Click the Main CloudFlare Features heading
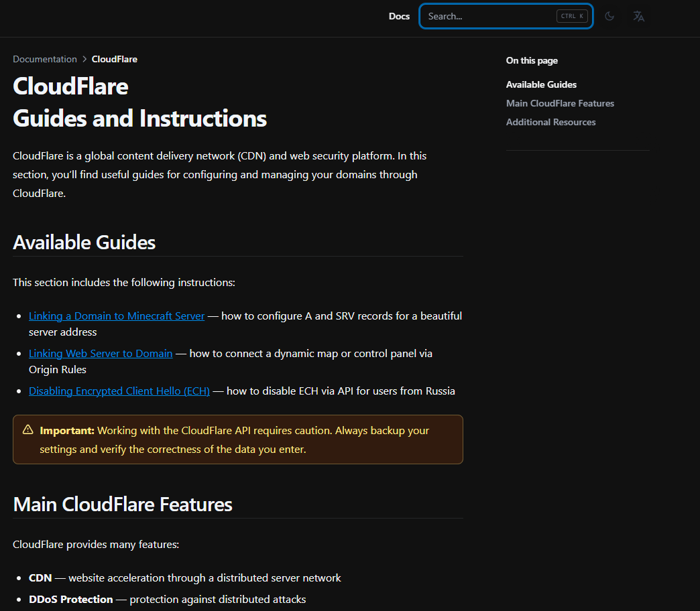Screen dimensions: 700x611 [123, 504]
